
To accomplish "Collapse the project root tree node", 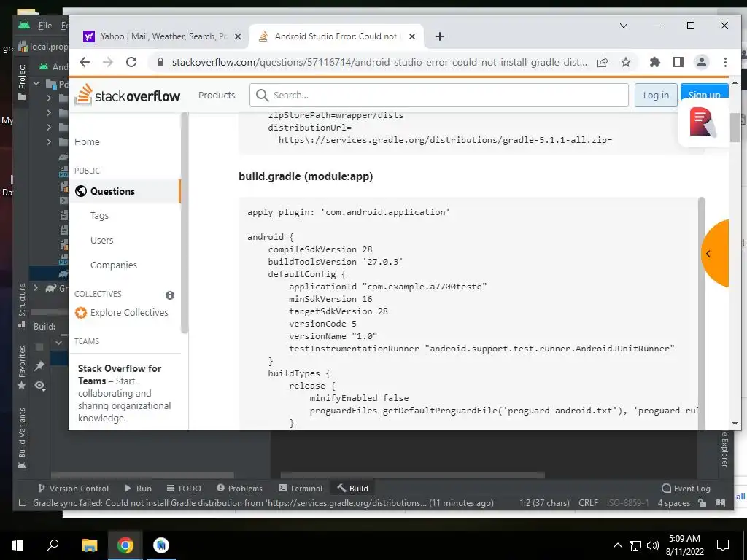I will 36,84.
